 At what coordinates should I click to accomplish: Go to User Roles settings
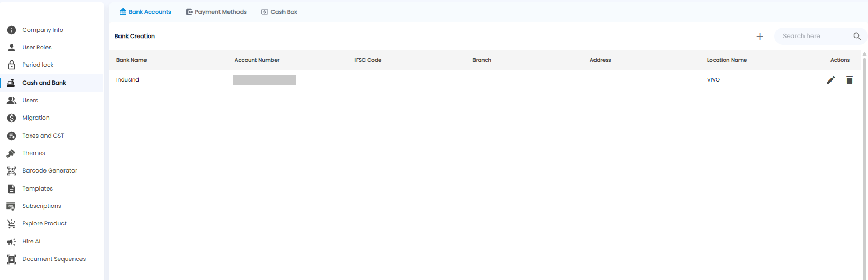click(x=52, y=48)
